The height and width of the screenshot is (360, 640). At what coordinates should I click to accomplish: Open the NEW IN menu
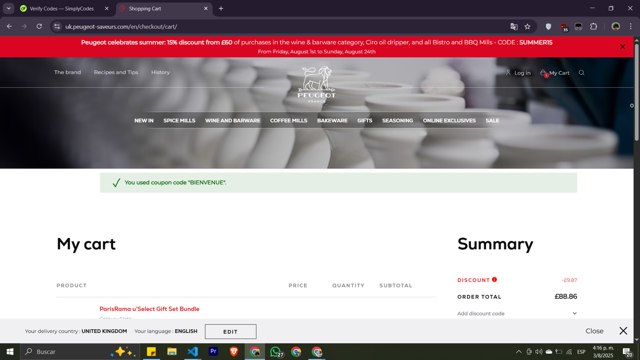144,120
